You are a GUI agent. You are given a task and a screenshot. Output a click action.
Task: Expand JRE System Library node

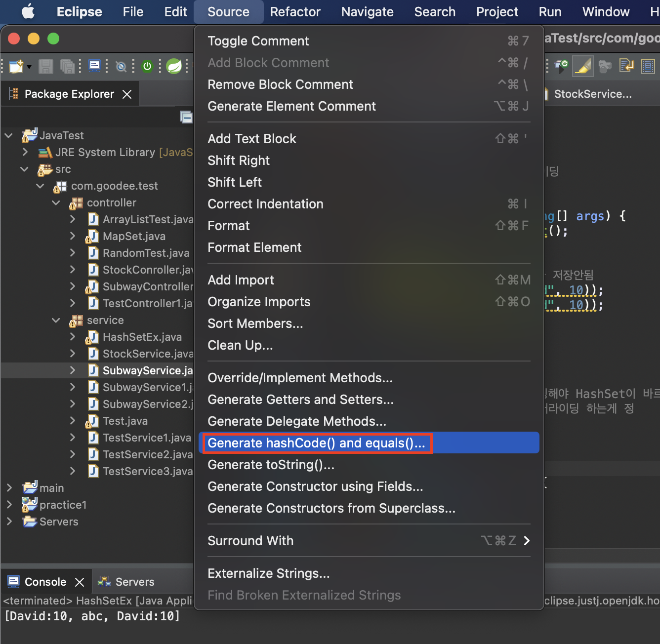point(25,152)
